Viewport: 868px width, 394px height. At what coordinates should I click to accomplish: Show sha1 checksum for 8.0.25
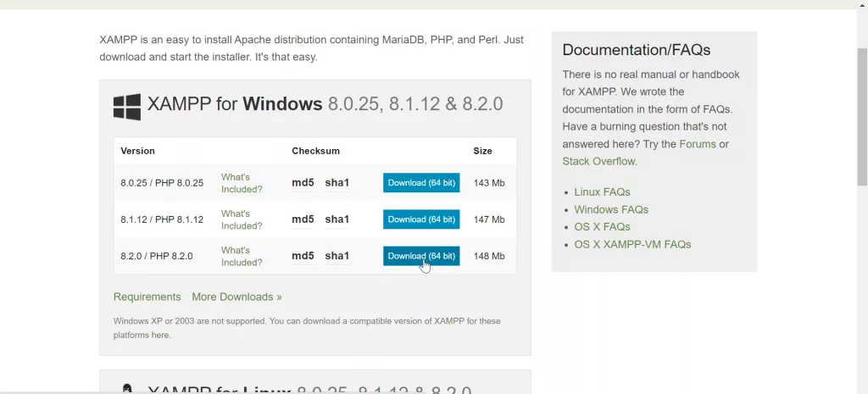coord(337,183)
